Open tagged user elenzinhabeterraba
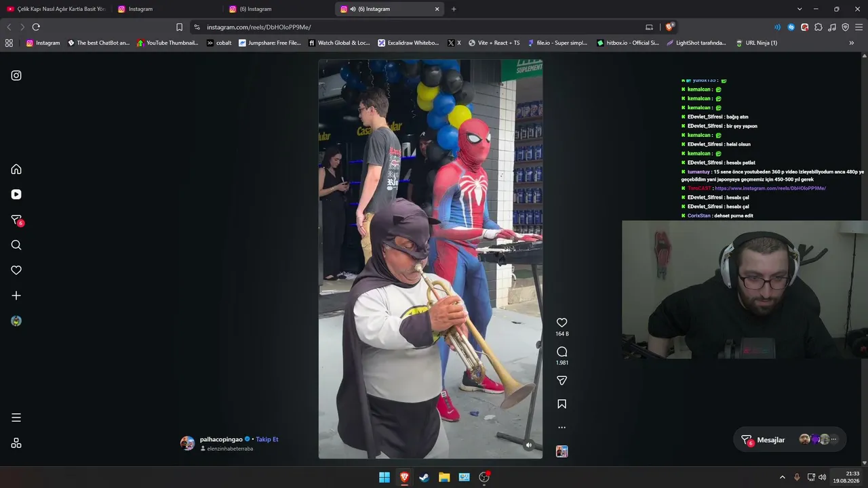The width and height of the screenshot is (868, 488). 230,449
